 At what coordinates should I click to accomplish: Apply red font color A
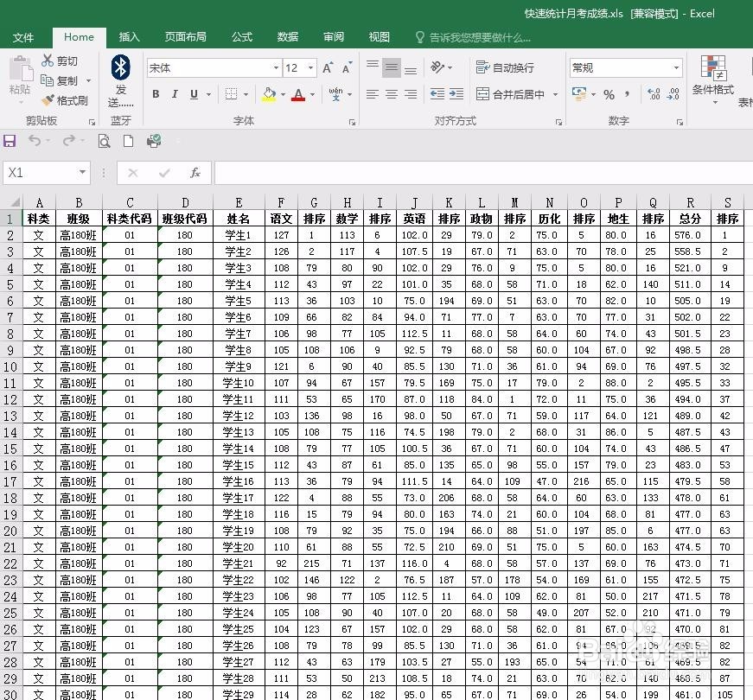(x=298, y=94)
